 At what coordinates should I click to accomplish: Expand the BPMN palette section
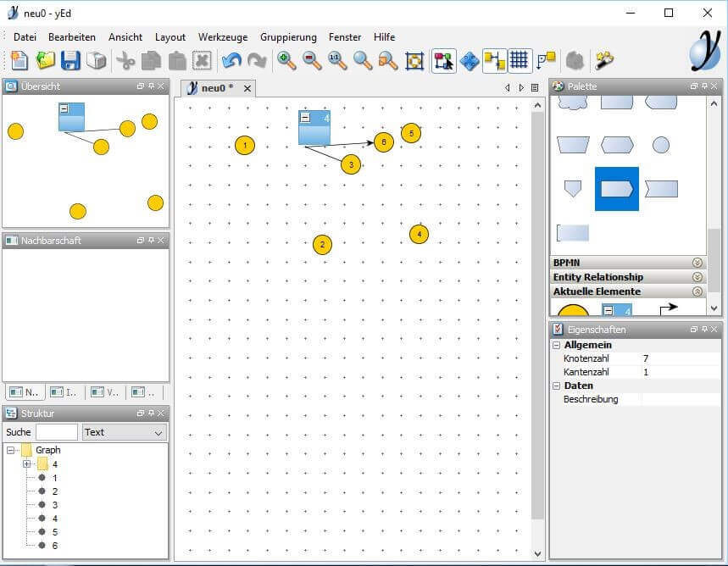coord(697,263)
